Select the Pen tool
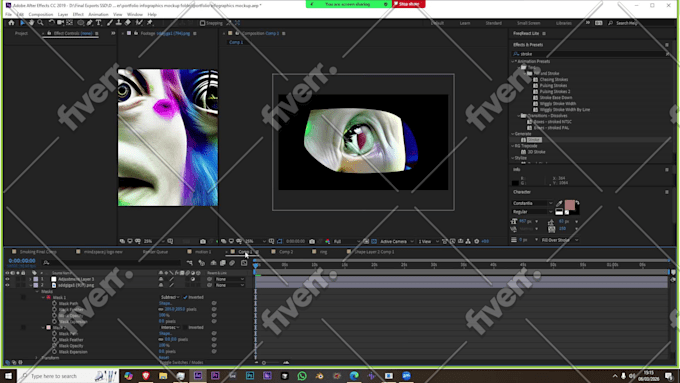Viewport: 680px width, 383px height. pos(89,23)
